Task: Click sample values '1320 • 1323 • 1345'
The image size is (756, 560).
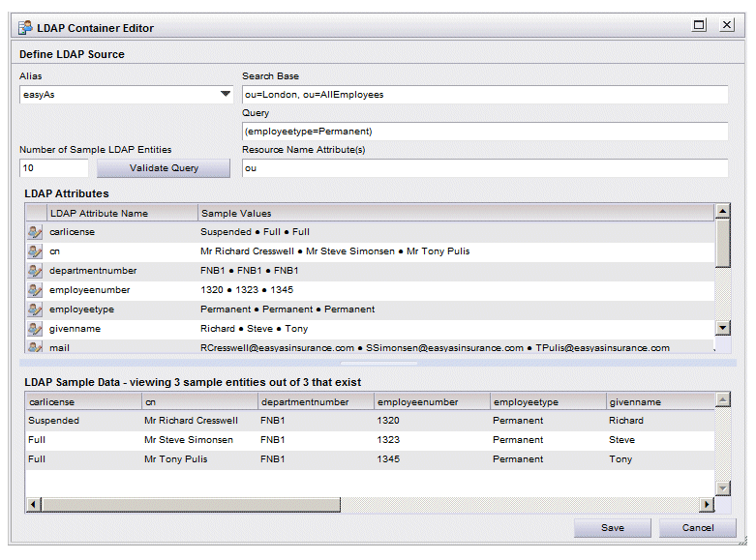Action: (247, 290)
